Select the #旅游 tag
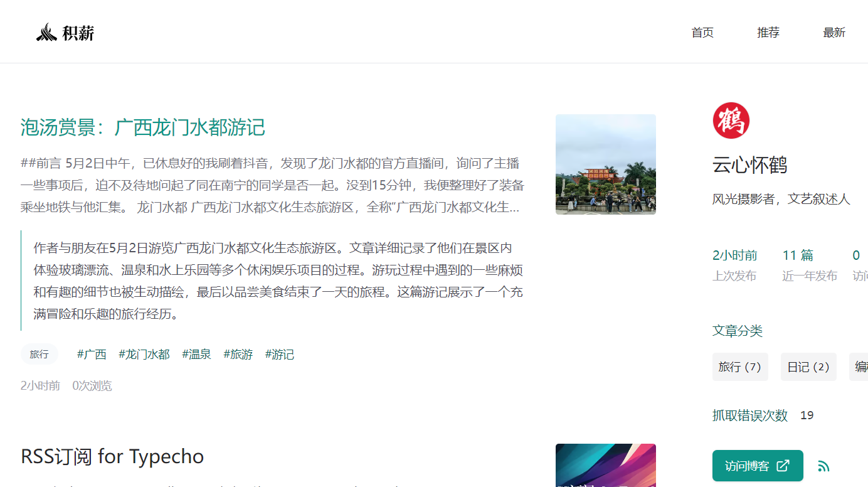Screen dimensions: 868x487 coord(238,354)
